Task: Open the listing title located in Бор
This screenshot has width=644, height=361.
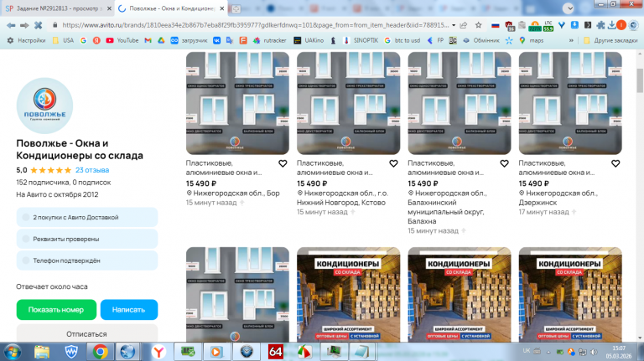Action: pyautogui.click(x=223, y=168)
